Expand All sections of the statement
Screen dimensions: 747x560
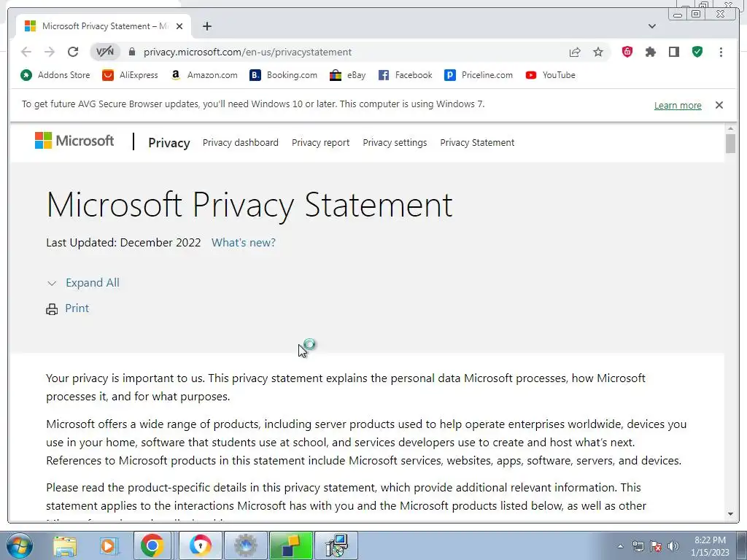(x=92, y=283)
